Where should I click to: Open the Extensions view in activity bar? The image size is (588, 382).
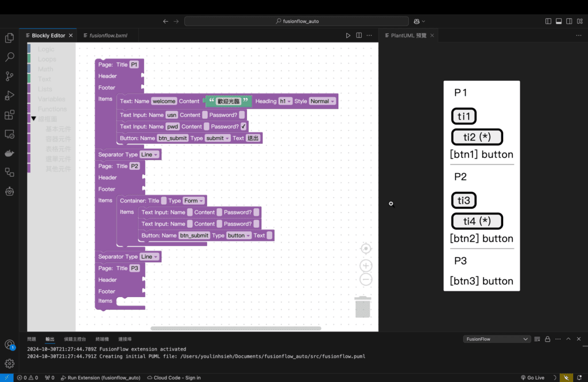pos(9,115)
